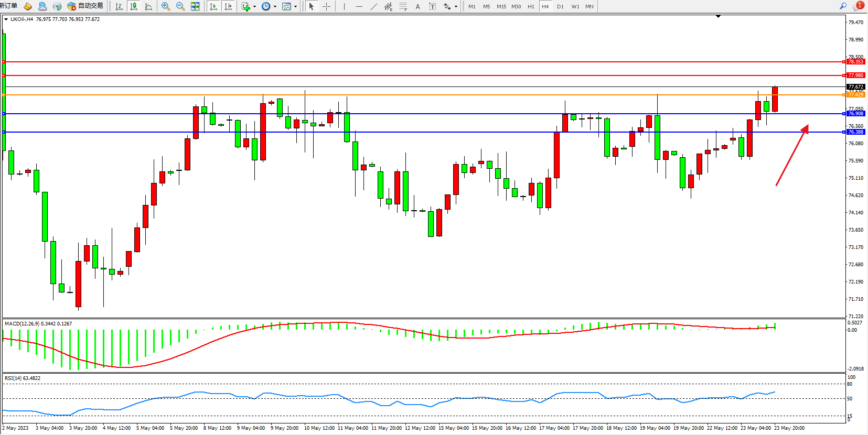The width and height of the screenshot is (868, 435).
Task: Open the search magnifier icon
Action: (x=843, y=6)
